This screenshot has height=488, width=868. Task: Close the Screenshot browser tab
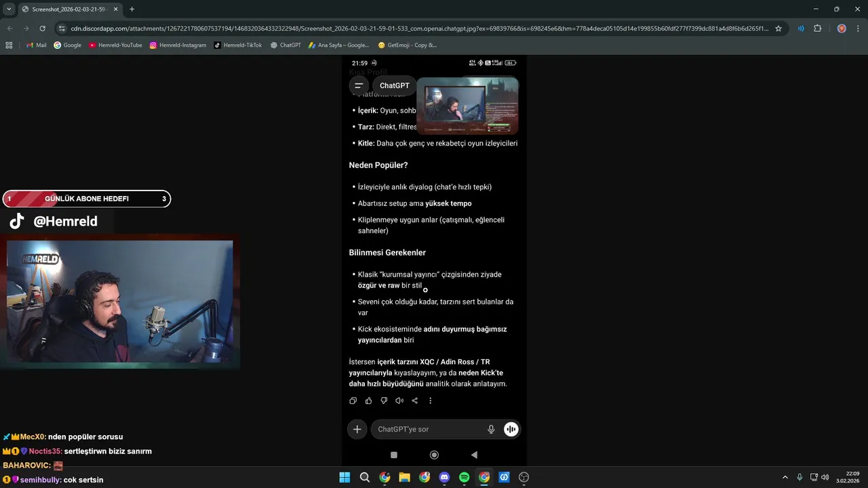[114, 9]
